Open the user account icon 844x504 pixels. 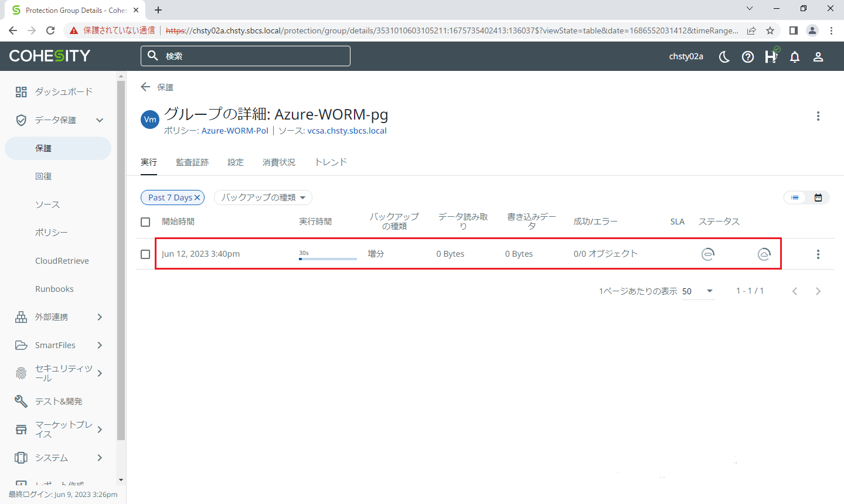pyautogui.click(x=818, y=57)
